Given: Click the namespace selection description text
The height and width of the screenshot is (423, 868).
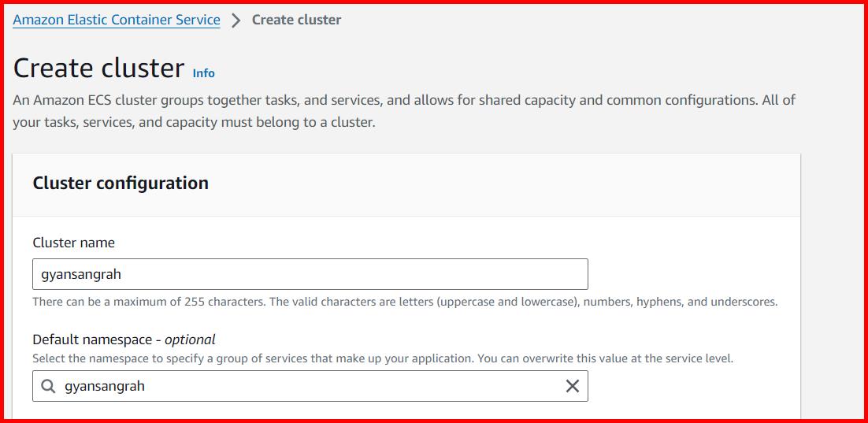Looking at the screenshot, I should (x=383, y=358).
